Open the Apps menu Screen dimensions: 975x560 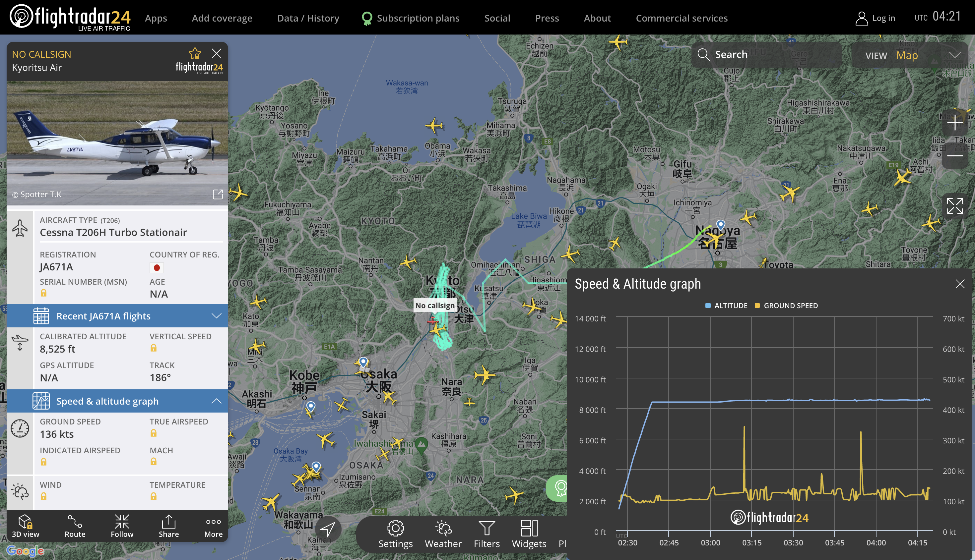pos(156,18)
